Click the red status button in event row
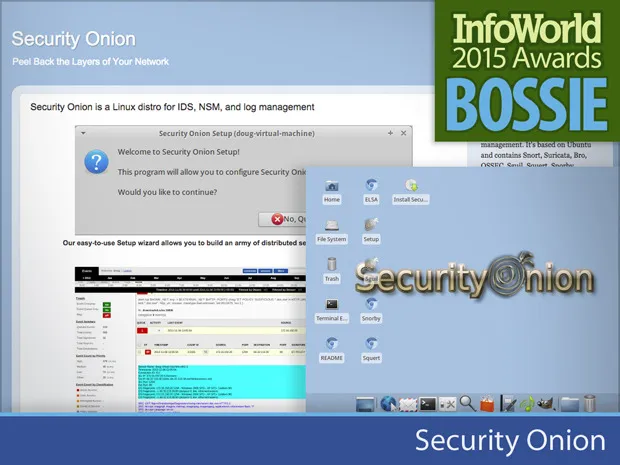The height and width of the screenshot is (465, 620). pyautogui.click(x=147, y=352)
